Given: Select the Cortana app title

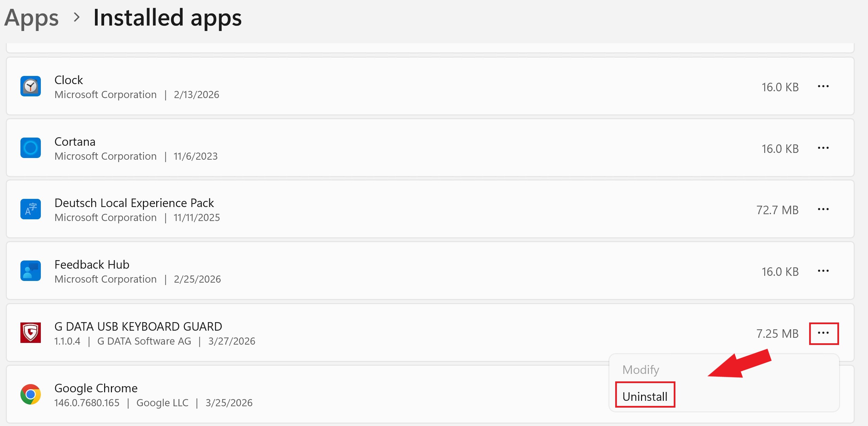Looking at the screenshot, I should point(75,141).
